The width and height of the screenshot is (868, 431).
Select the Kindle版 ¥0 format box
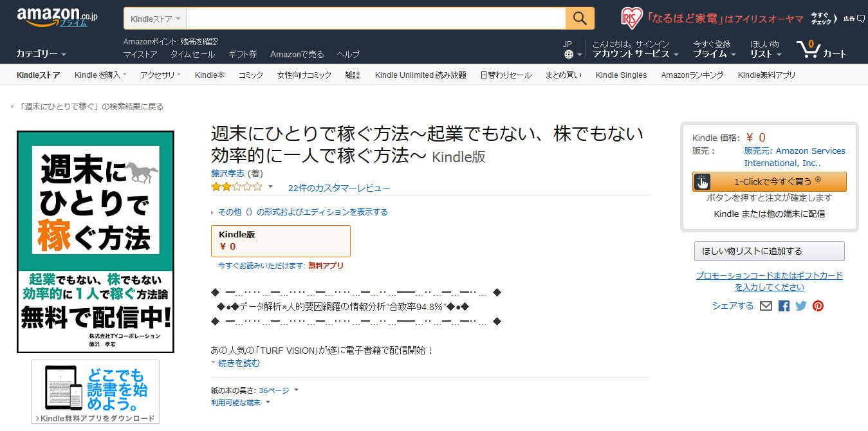point(281,241)
